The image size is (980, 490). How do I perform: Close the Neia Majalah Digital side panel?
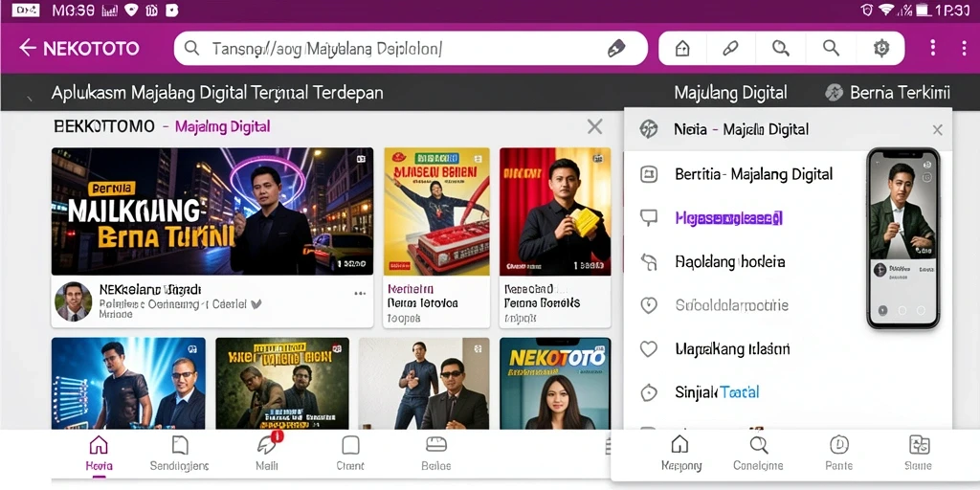point(937,130)
